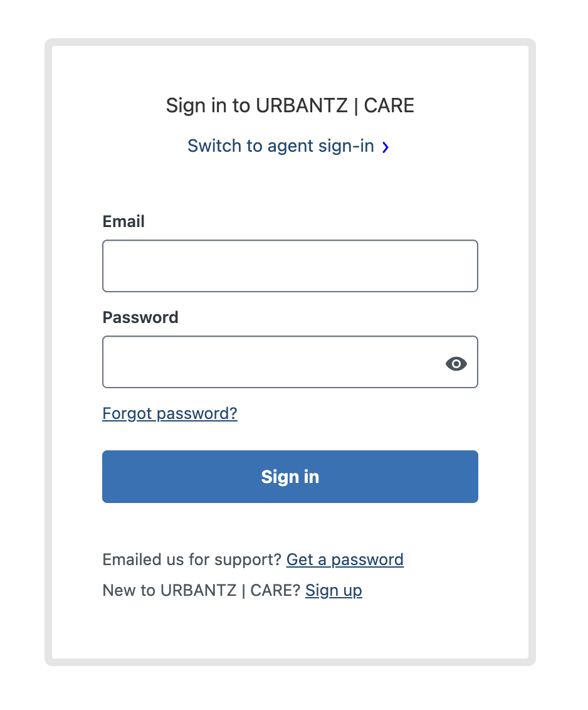Focus the Email input field

pyautogui.click(x=290, y=266)
